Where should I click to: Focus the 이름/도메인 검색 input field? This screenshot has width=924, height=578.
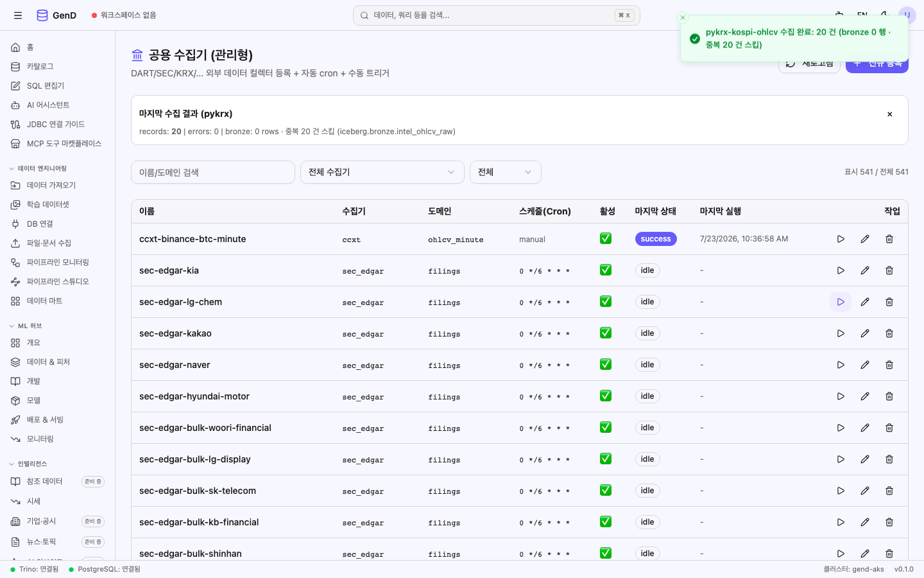tap(213, 172)
